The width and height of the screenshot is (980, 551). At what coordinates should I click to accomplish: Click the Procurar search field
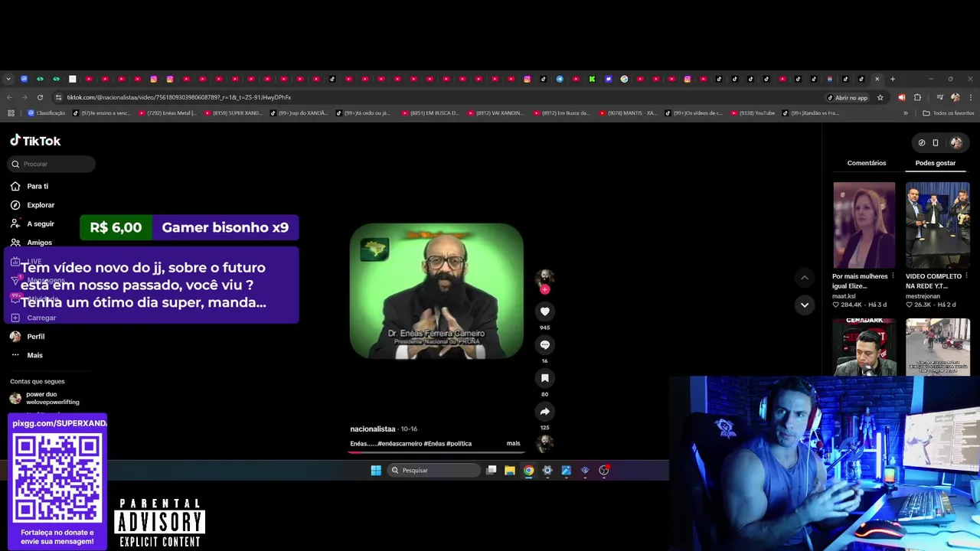(52, 164)
